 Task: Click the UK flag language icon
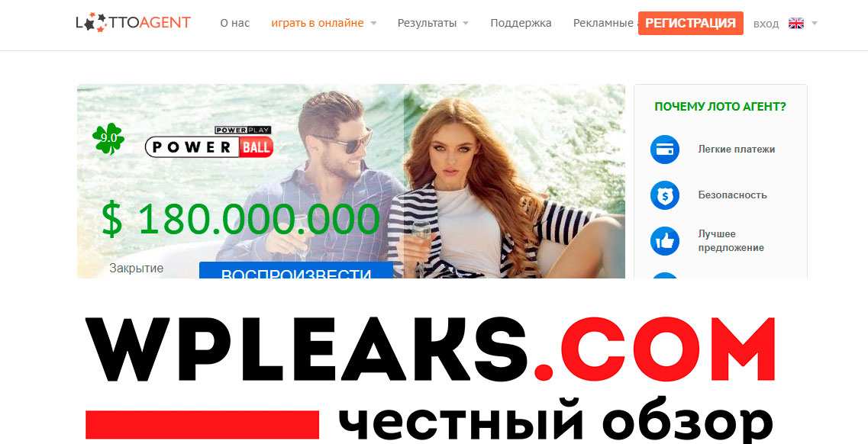coord(796,23)
